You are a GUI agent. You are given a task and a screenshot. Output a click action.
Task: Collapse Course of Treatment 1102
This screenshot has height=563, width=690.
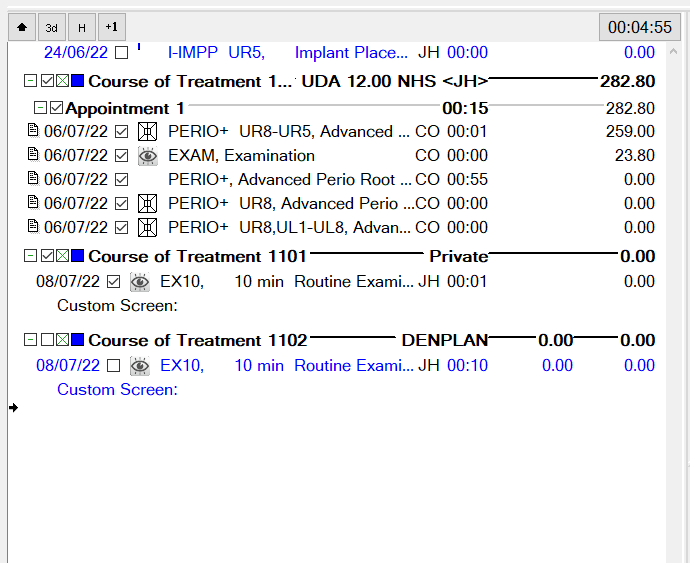click(x=30, y=340)
